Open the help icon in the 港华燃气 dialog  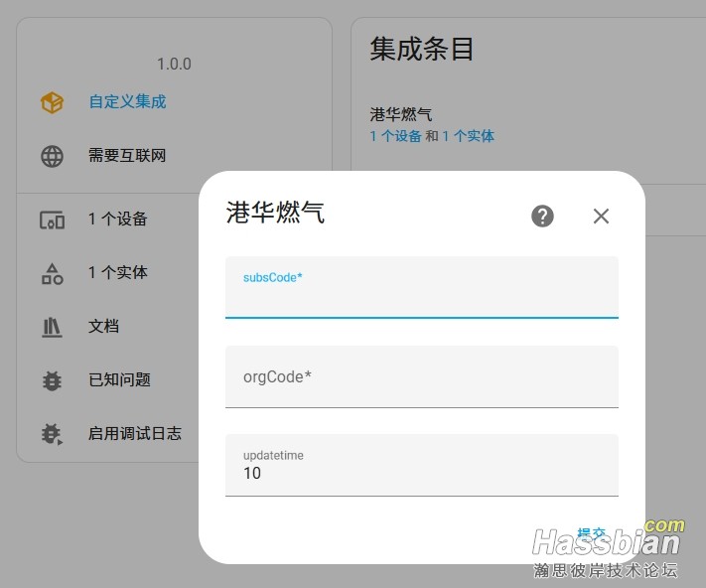(x=542, y=217)
